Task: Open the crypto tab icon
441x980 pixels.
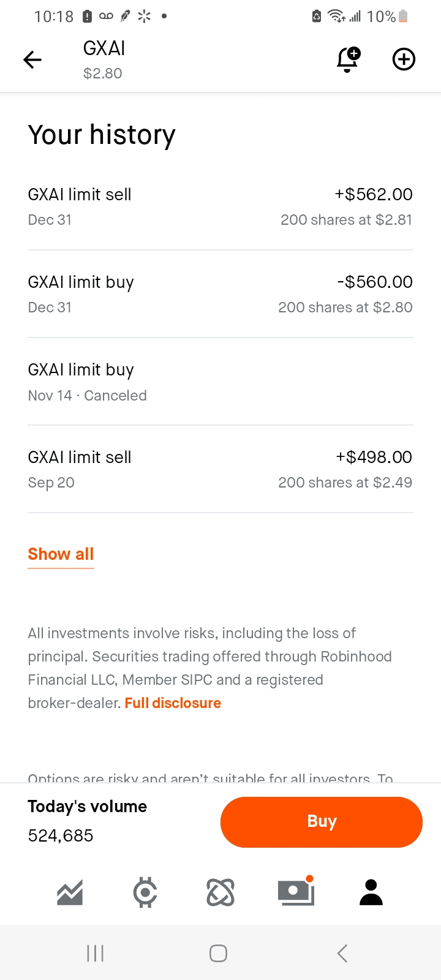Action: point(145,892)
